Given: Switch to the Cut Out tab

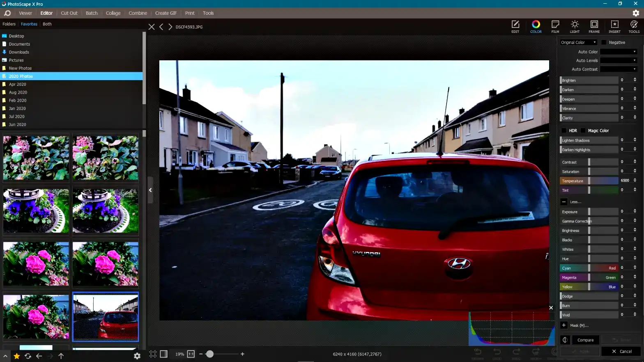Looking at the screenshot, I should 69,13.
